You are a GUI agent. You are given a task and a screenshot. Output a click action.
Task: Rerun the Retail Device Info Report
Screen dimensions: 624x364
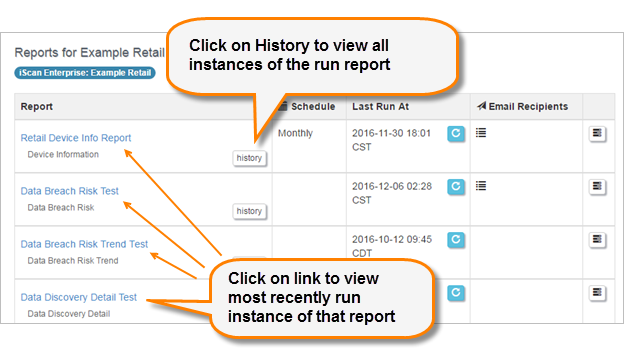click(456, 134)
